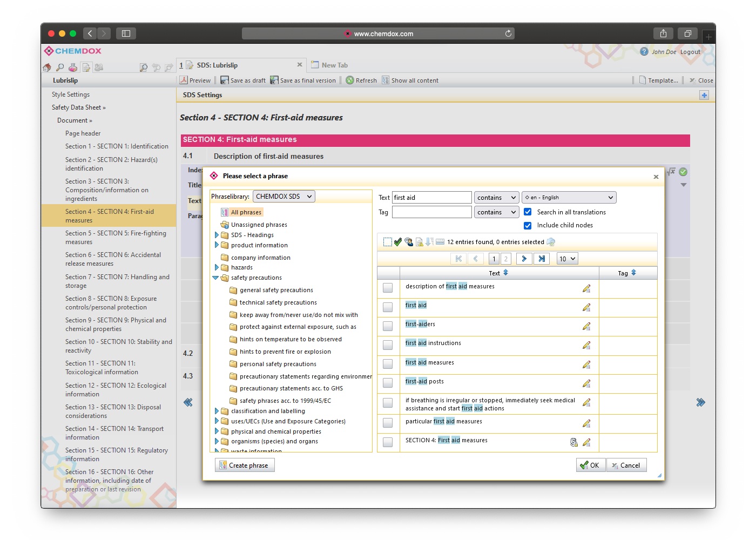Toggle 'Search in all translations' checkbox
Viewport: 756px width, 540px height.
pos(528,212)
